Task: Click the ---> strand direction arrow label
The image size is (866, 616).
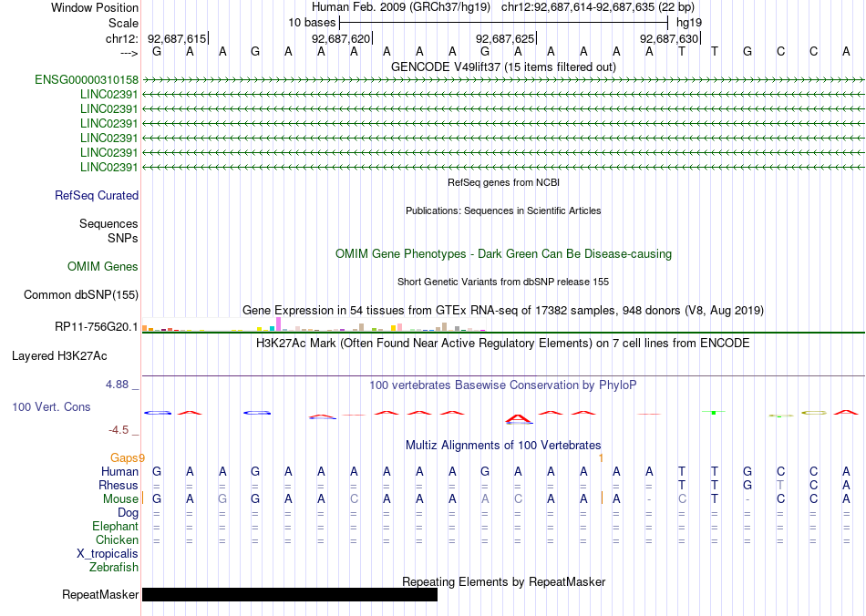Action: tap(129, 53)
